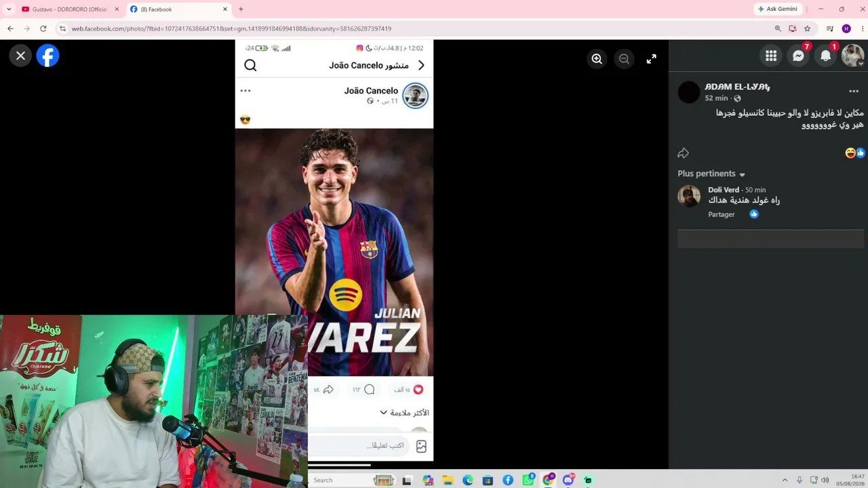Viewport: 868px width, 488px height.
Task: View the like reaction on Doli Verd's comment
Action: [754, 214]
